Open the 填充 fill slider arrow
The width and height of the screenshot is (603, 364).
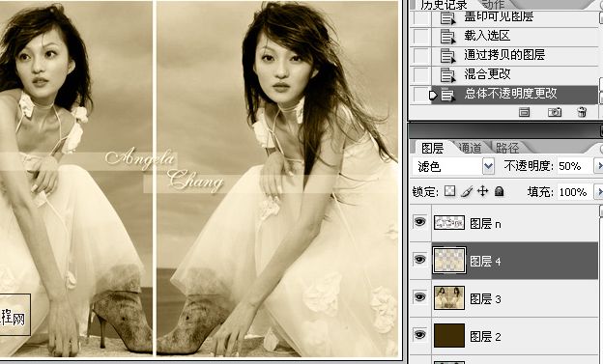tap(599, 191)
